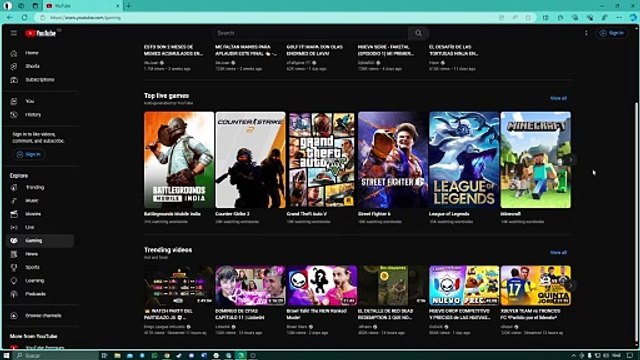Viewport: 640px width, 360px height.
Task: Click the browser back arrow
Action: (10, 18)
